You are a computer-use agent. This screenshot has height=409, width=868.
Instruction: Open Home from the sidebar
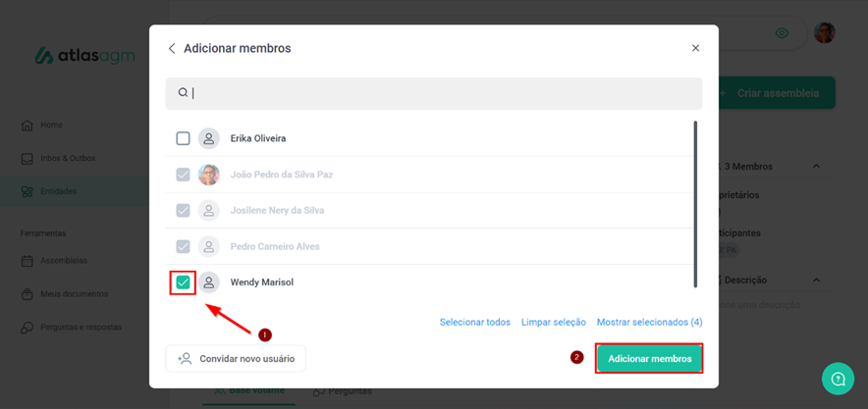coord(51,125)
